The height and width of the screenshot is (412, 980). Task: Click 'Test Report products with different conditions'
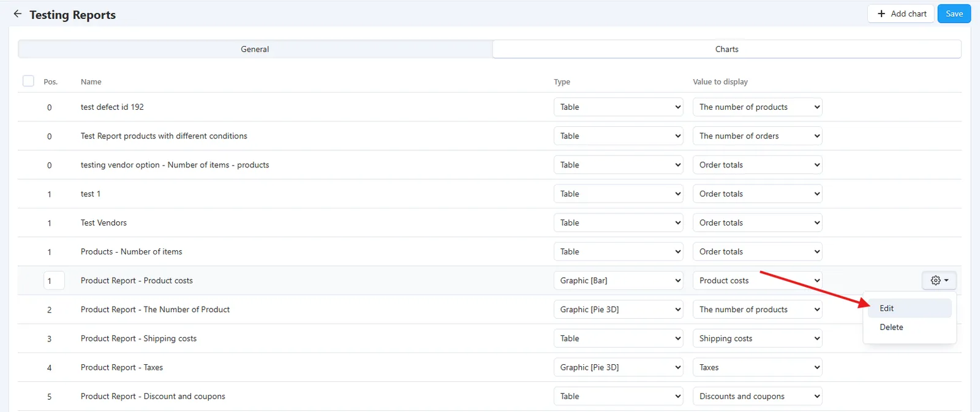[x=164, y=136]
